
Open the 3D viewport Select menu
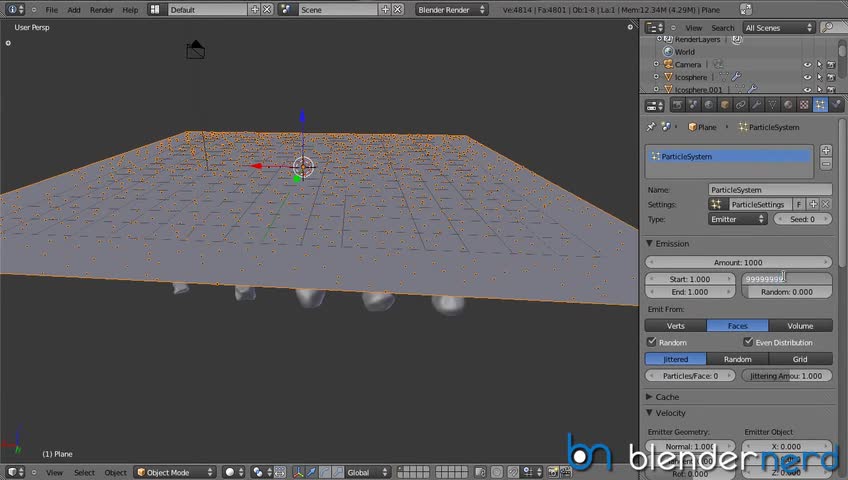(x=84, y=472)
